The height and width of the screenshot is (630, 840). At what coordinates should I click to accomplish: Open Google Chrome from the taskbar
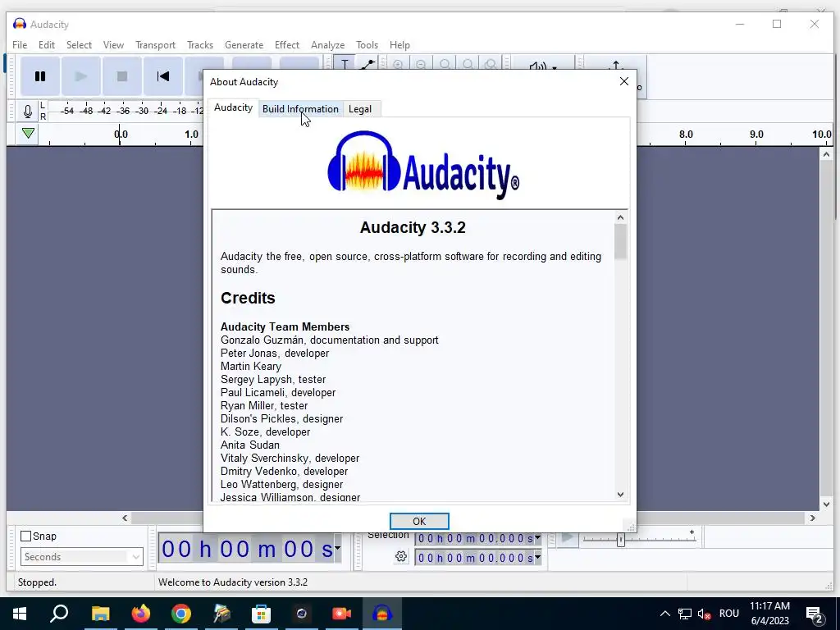click(181, 614)
